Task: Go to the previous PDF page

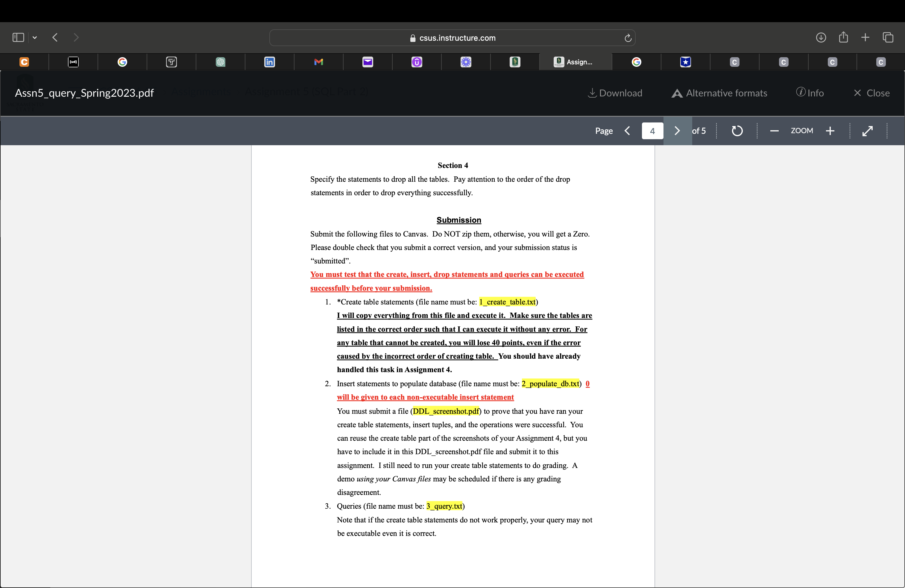Action: [x=627, y=131]
